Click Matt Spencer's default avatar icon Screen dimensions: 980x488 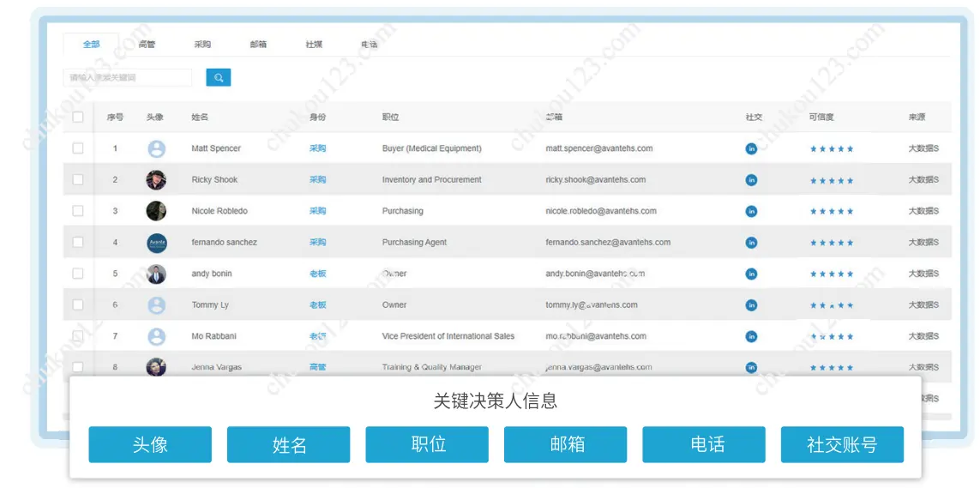tap(156, 149)
